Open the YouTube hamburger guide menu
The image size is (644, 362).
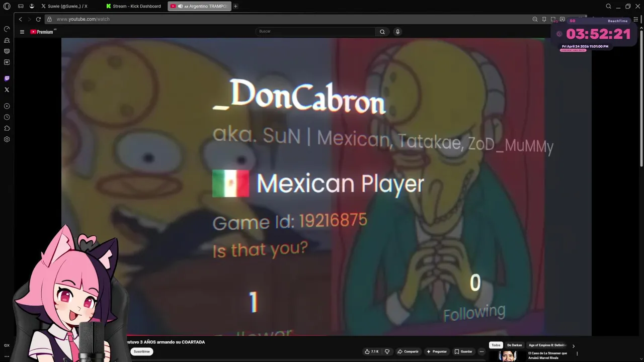point(22,32)
